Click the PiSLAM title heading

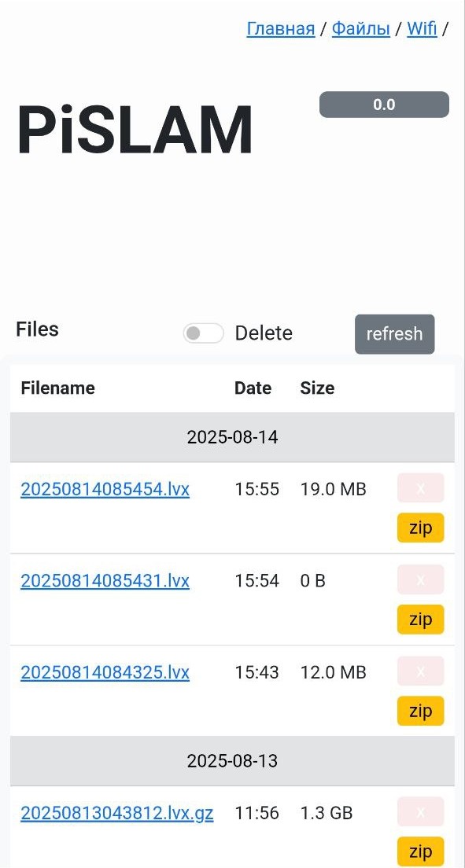click(x=135, y=130)
